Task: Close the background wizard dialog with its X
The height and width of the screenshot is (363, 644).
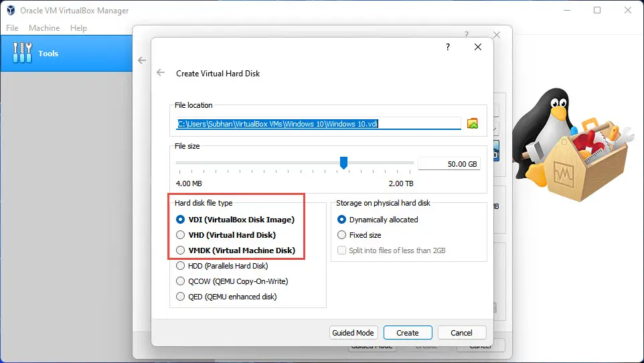Action: tap(497, 35)
